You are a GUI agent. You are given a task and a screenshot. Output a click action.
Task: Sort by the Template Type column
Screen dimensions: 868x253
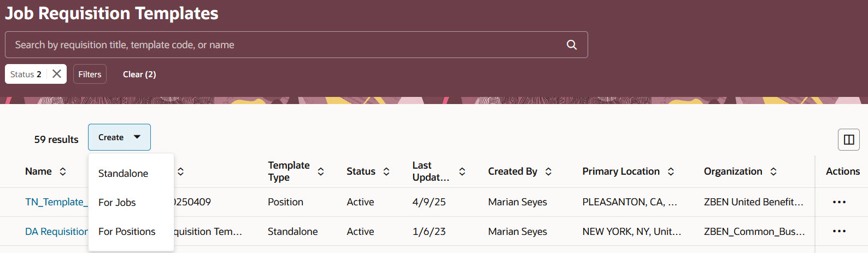coord(321,171)
